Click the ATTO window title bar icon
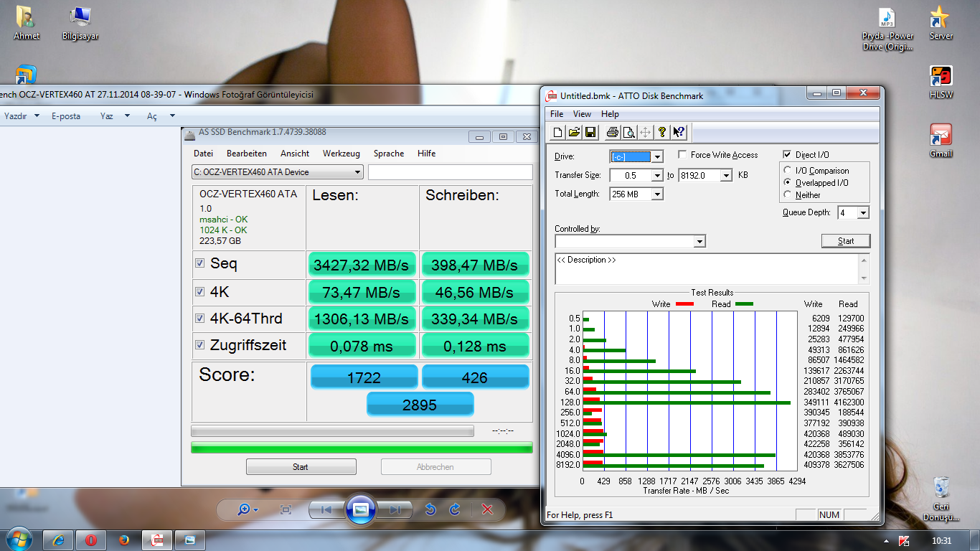 [x=551, y=95]
